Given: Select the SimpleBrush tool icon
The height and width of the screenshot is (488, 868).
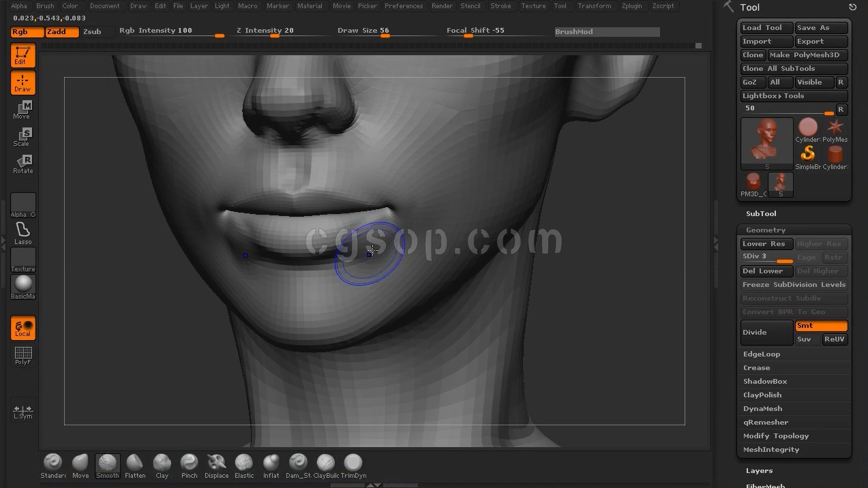Looking at the screenshot, I should (808, 157).
